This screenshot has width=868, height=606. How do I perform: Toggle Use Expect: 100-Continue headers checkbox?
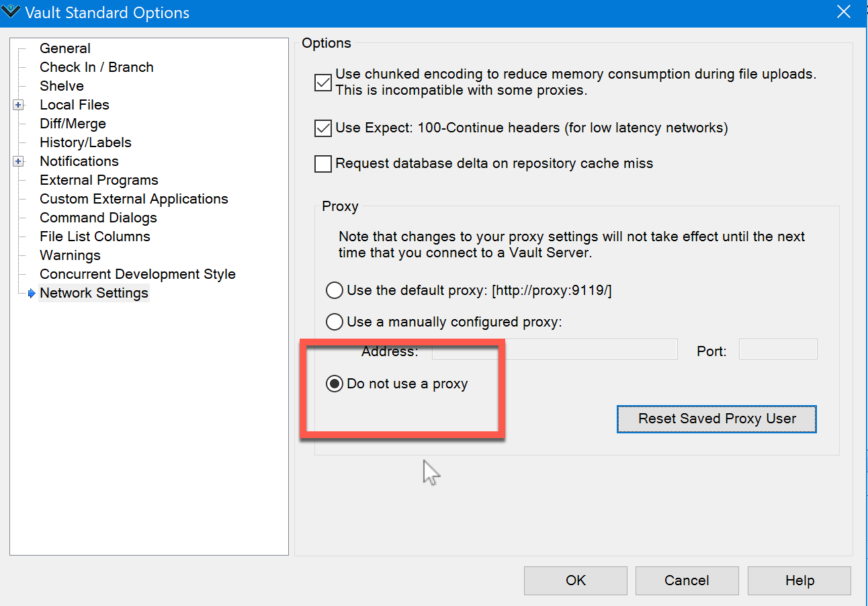point(323,128)
